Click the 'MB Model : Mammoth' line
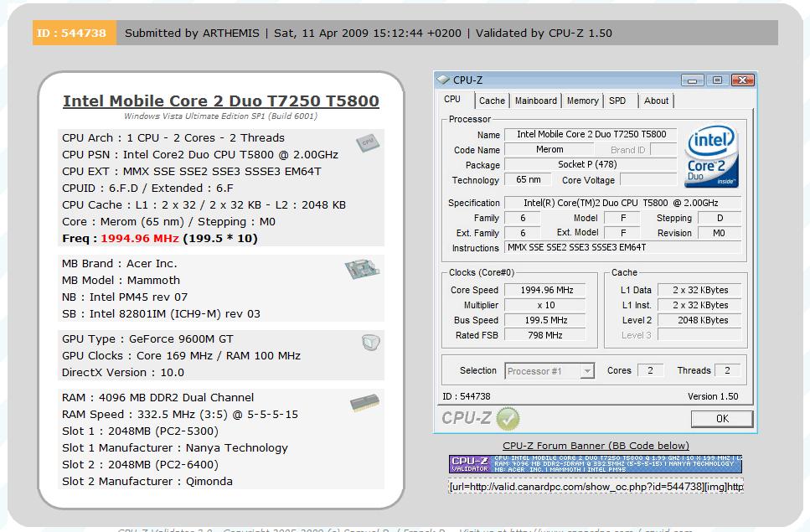 [x=121, y=280]
